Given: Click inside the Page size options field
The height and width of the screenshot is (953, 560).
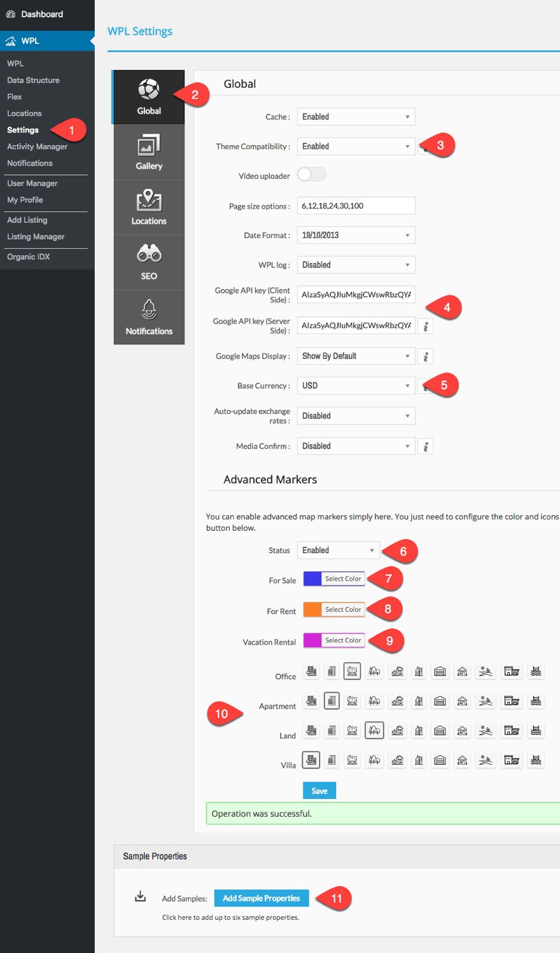Looking at the screenshot, I should pos(355,205).
